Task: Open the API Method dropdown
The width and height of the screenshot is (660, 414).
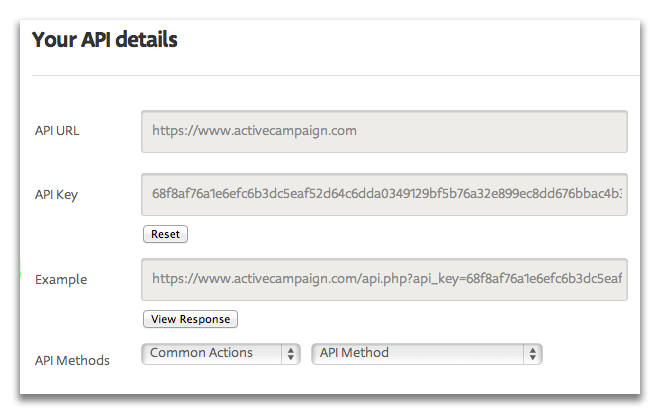Action: pyautogui.click(x=426, y=353)
